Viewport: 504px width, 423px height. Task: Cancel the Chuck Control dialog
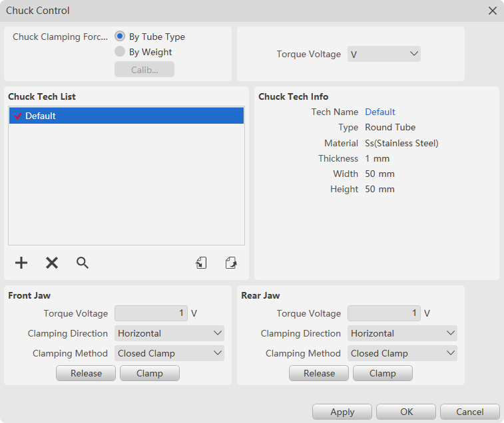tap(470, 412)
